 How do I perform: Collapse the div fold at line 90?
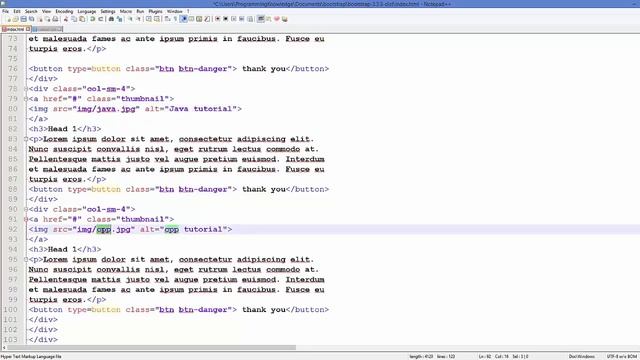26,209
